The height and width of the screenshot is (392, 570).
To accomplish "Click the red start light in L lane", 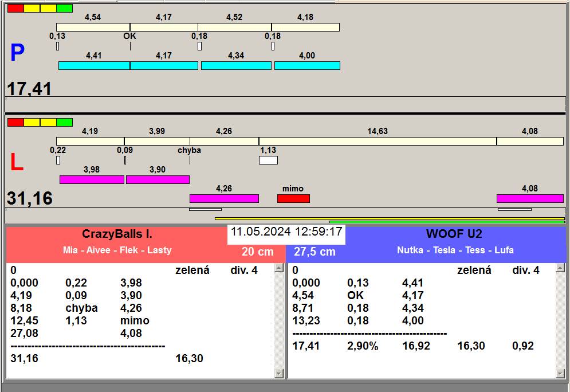I will [15, 122].
